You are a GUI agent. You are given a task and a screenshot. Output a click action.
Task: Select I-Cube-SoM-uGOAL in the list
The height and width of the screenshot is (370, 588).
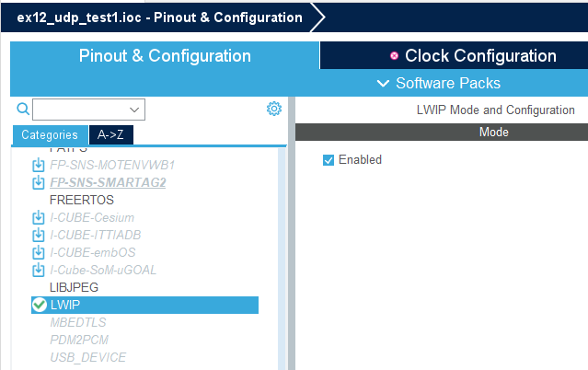click(103, 271)
